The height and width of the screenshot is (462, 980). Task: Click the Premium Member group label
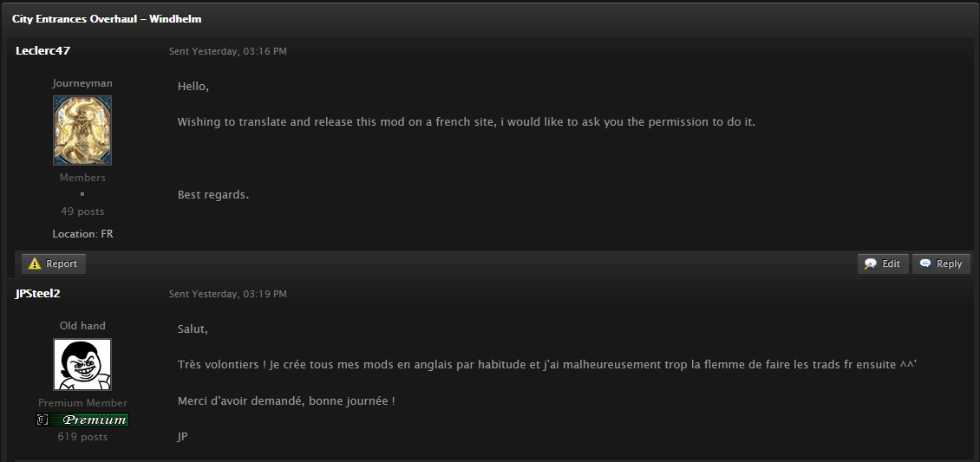click(82, 403)
